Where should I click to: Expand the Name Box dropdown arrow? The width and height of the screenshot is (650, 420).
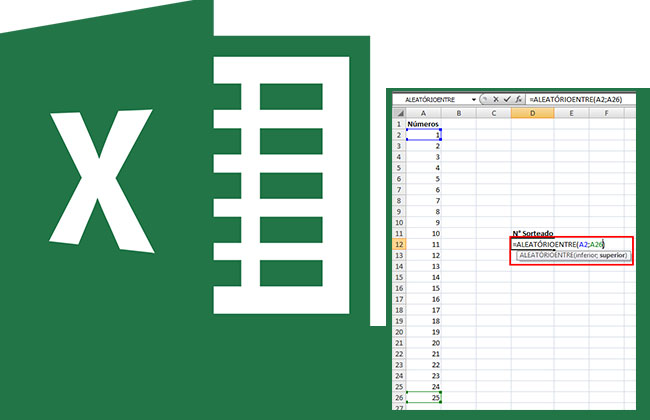pos(473,100)
